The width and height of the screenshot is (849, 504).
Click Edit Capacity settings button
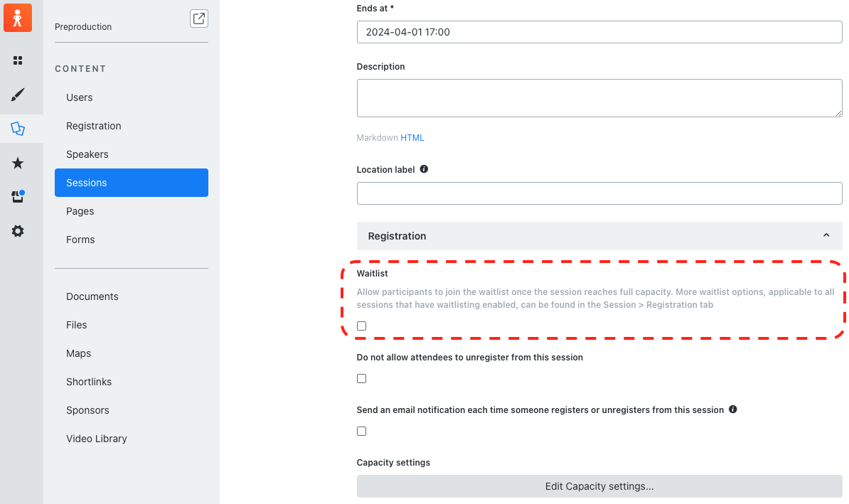pos(599,486)
